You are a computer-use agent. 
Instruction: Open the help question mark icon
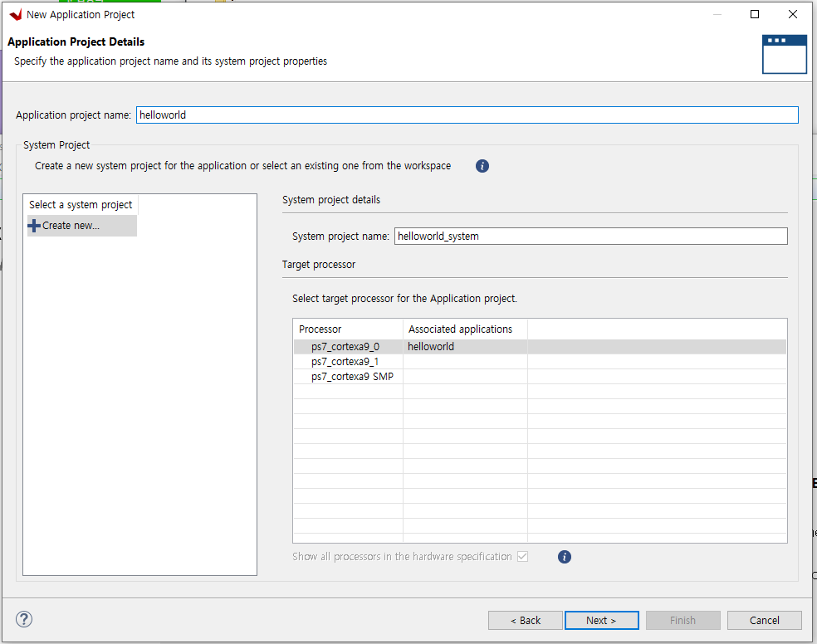pyautogui.click(x=24, y=619)
